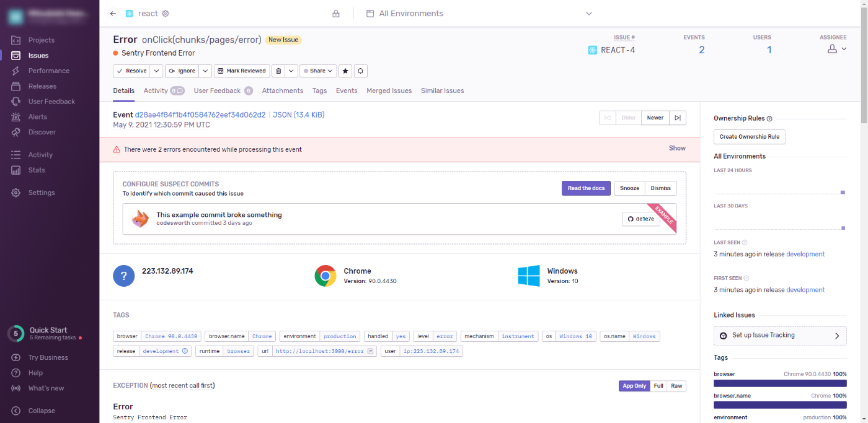Viewport: 868px width, 423px height.
Task: Click browser tag value Chrome 90.0.4430
Action: tap(171, 336)
